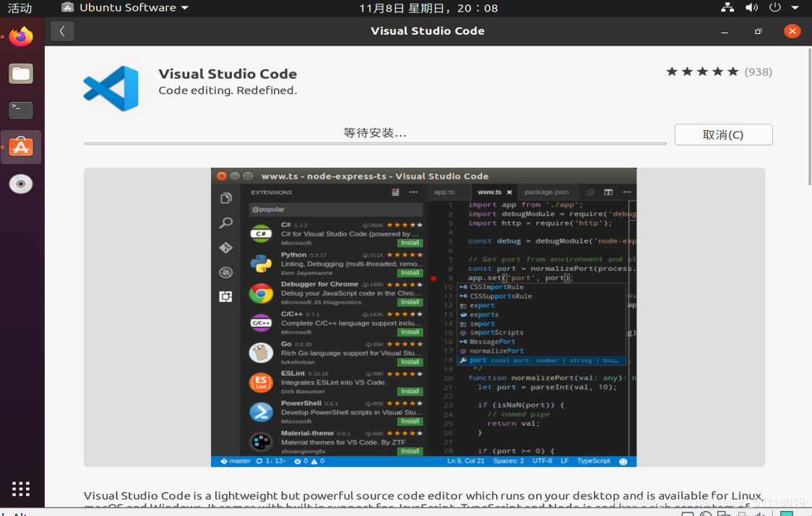This screenshot has height=516, width=812.
Task: Click Debugger for Chrome icon
Action: (x=261, y=293)
